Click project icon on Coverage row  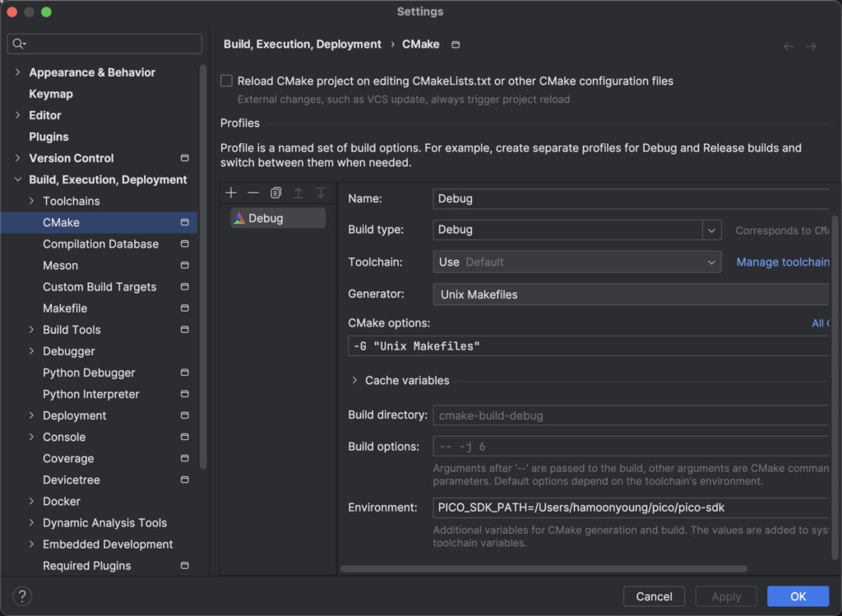[185, 459]
